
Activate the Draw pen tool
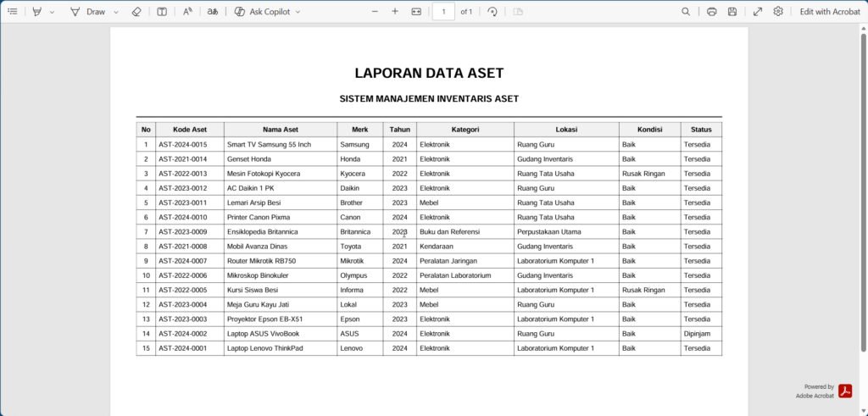pyautogui.click(x=87, y=12)
